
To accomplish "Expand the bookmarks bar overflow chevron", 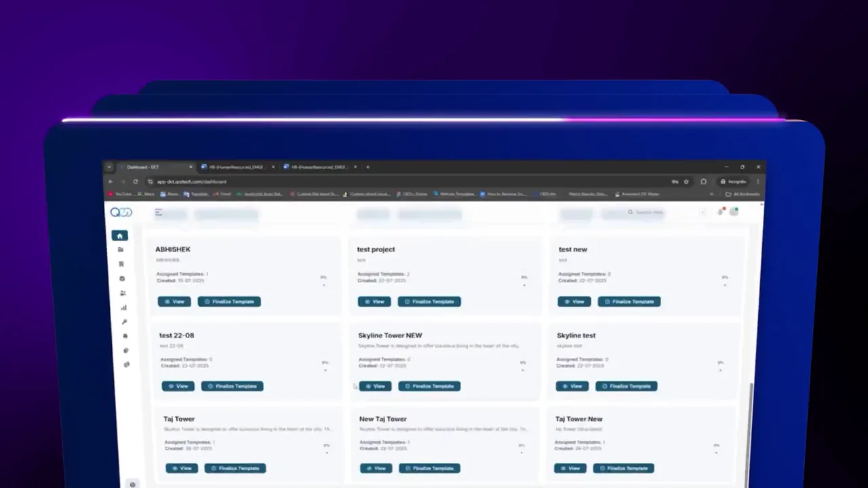I will [x=711, y=195].
